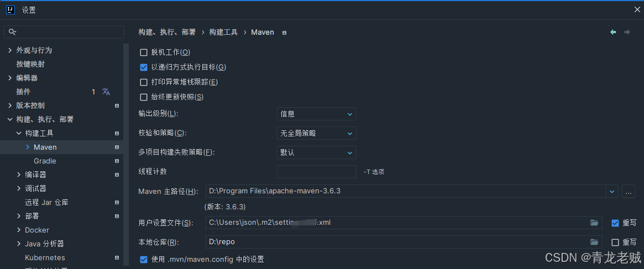Expand 外观与行为 tree node
This screenshot has width=644, height=269.
(x=10, y=50)
